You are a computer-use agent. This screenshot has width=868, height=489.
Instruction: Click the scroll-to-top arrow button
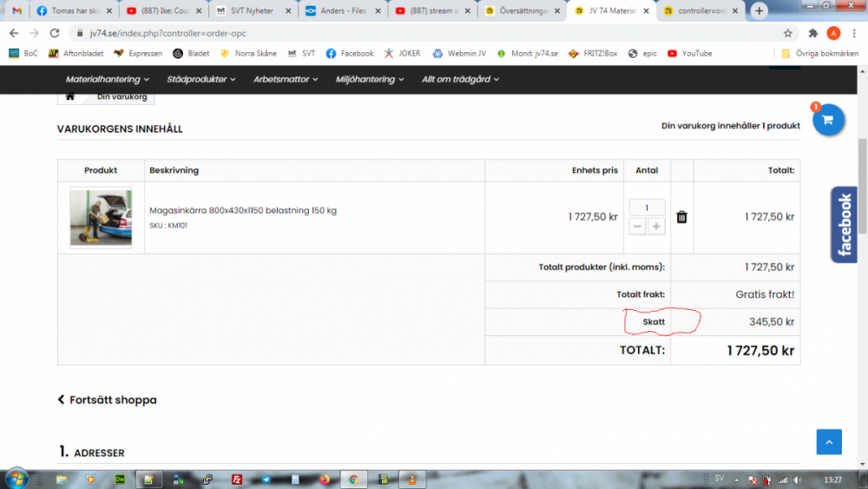tap(828, 441)
